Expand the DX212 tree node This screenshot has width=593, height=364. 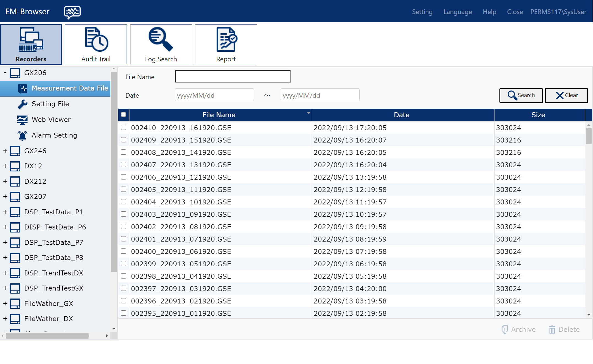click(x=5, y=181)
